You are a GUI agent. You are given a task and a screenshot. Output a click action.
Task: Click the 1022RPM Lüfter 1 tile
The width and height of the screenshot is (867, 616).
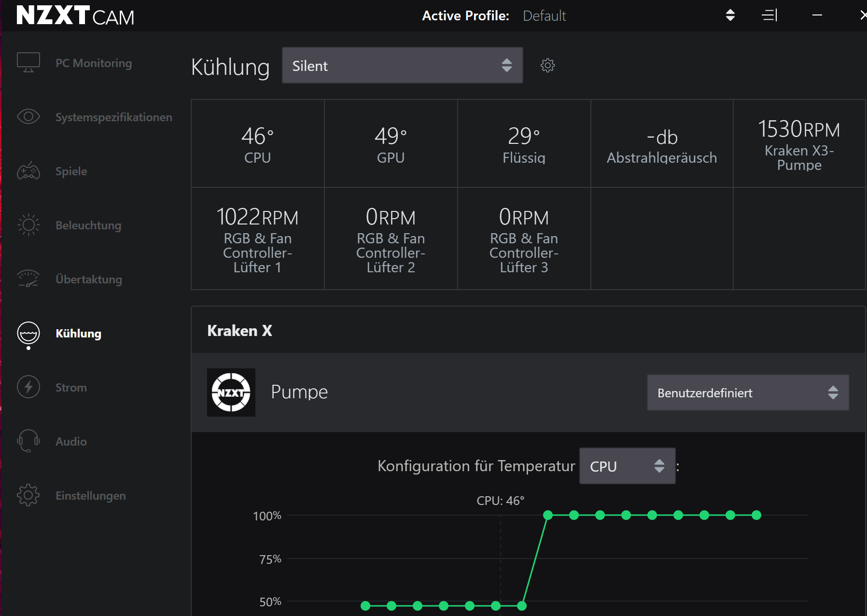(258, 238)
